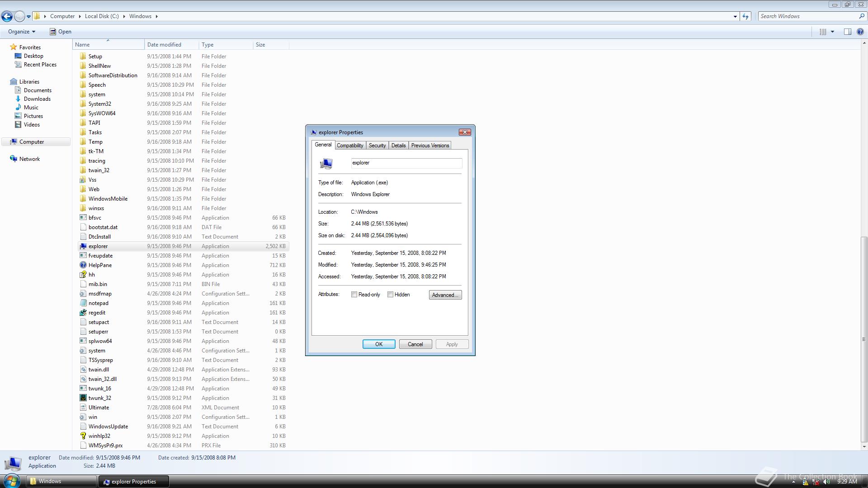868x488 pixels.
Task: Click the HelpPane application icon
Action: 83,265
